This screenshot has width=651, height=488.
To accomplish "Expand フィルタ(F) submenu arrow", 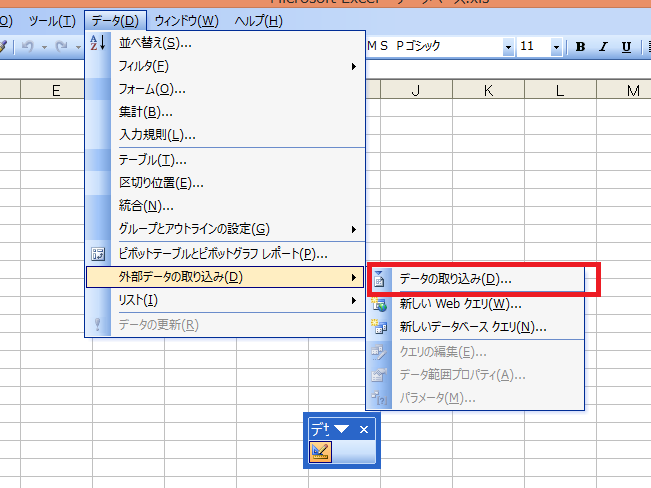I will pyautogui.click(x=354, y=66).
